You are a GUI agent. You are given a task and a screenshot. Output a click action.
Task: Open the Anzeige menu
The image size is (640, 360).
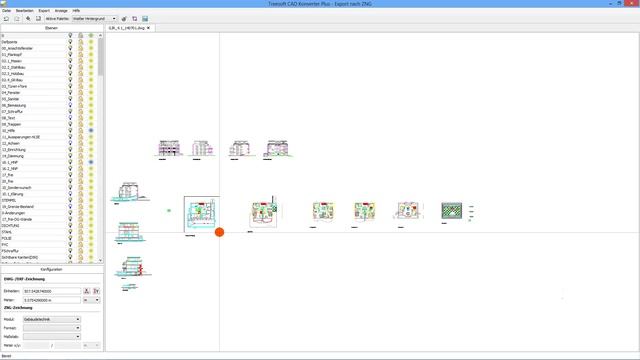[61, 11]
